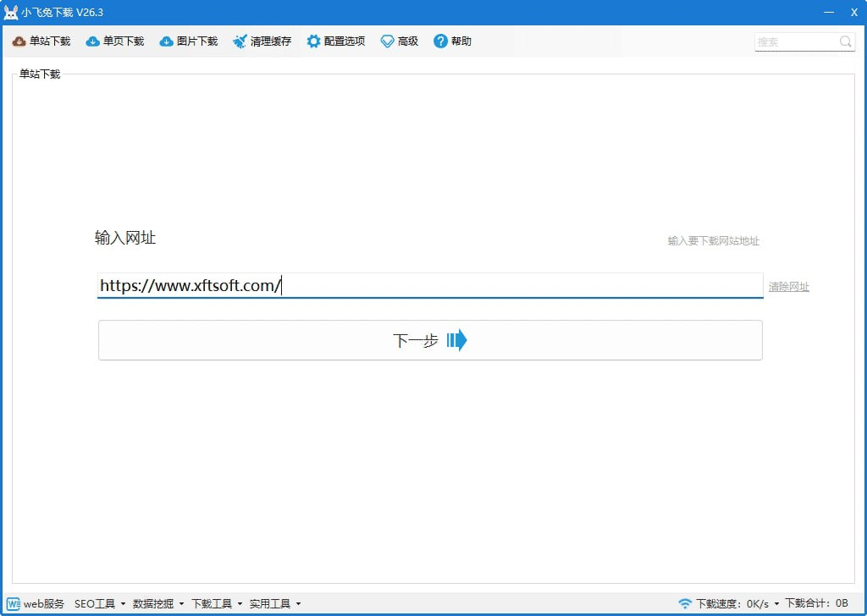867x616 pixels.
Task: Minimize the 小飞兔下载 window
Action: tap(826, 13)
